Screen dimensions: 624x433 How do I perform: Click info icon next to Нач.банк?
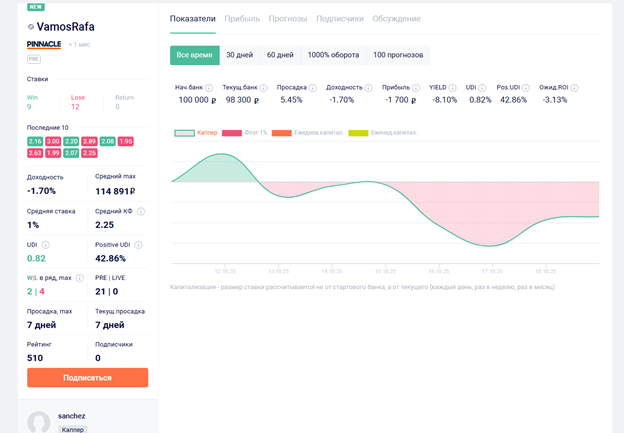(209, 88)
